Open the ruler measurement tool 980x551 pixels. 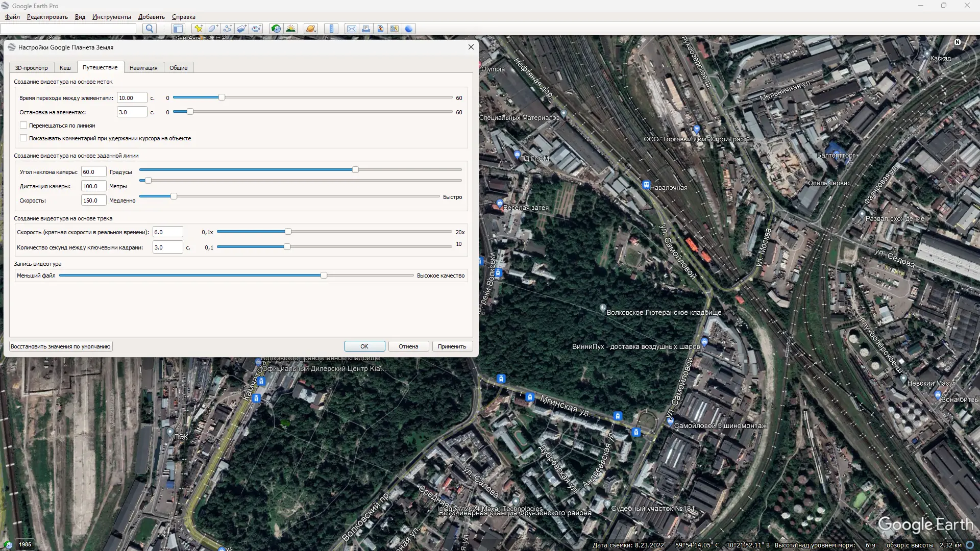[x=332, y=29]
